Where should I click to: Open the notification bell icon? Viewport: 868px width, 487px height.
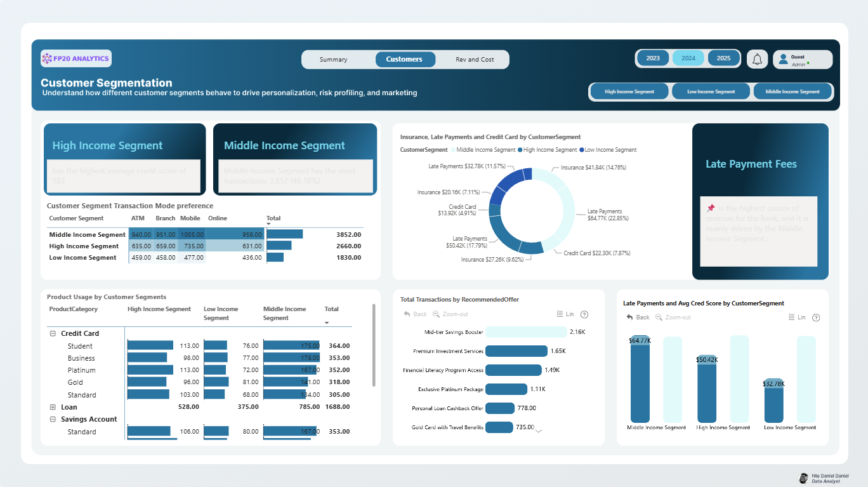click(757, 59)
